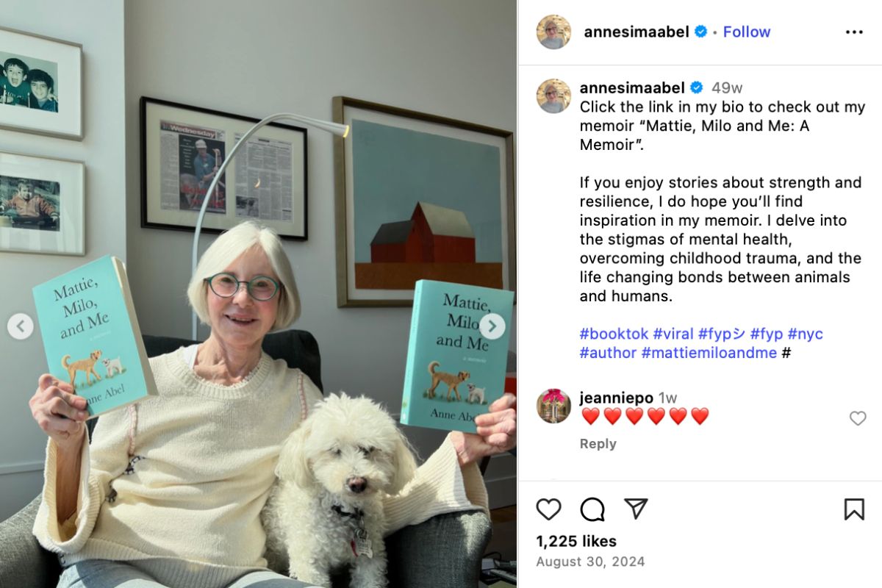Go to next photo with right arrow
882x588 pixels.
(x=492, y=326)
